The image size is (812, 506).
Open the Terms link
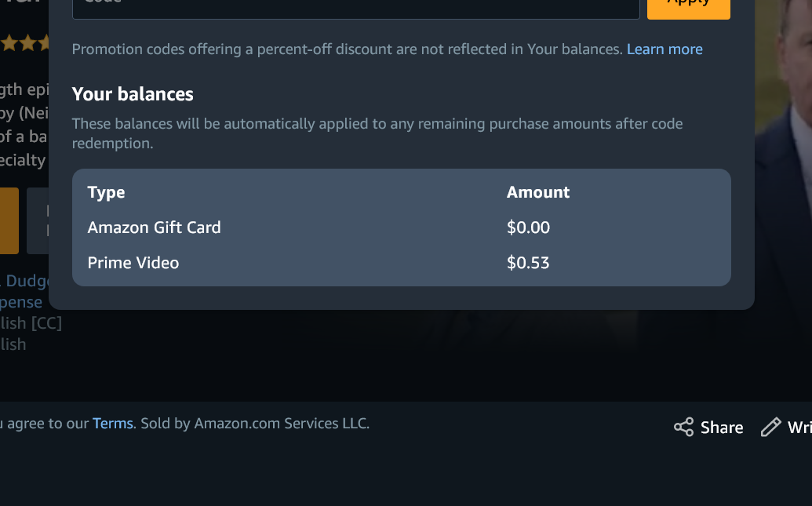(113, 424)
